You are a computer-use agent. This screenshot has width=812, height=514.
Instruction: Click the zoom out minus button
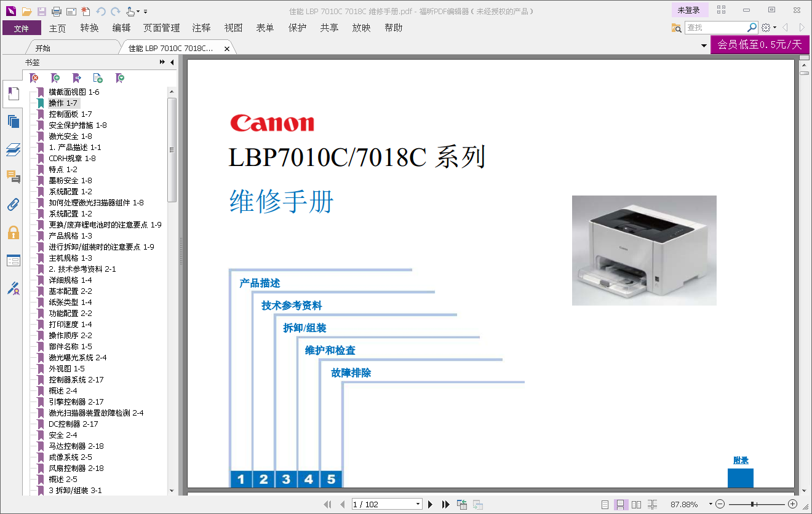click(x=720, y=504)
